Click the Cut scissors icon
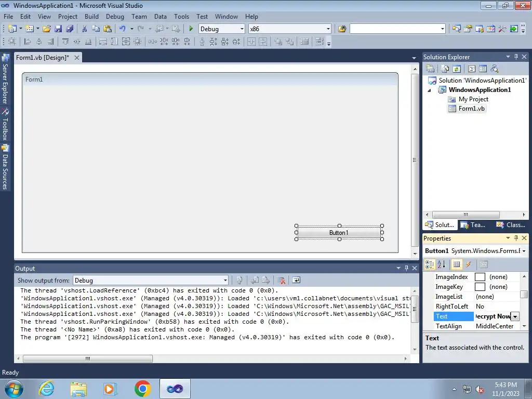Viewport: 532px width, 399px height. pos(85,29)
